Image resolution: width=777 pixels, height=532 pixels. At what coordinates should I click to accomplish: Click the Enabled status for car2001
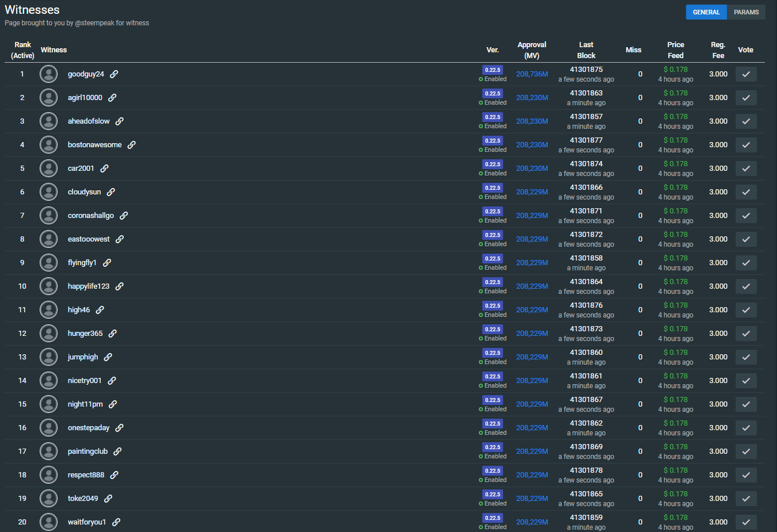point(493,174)
